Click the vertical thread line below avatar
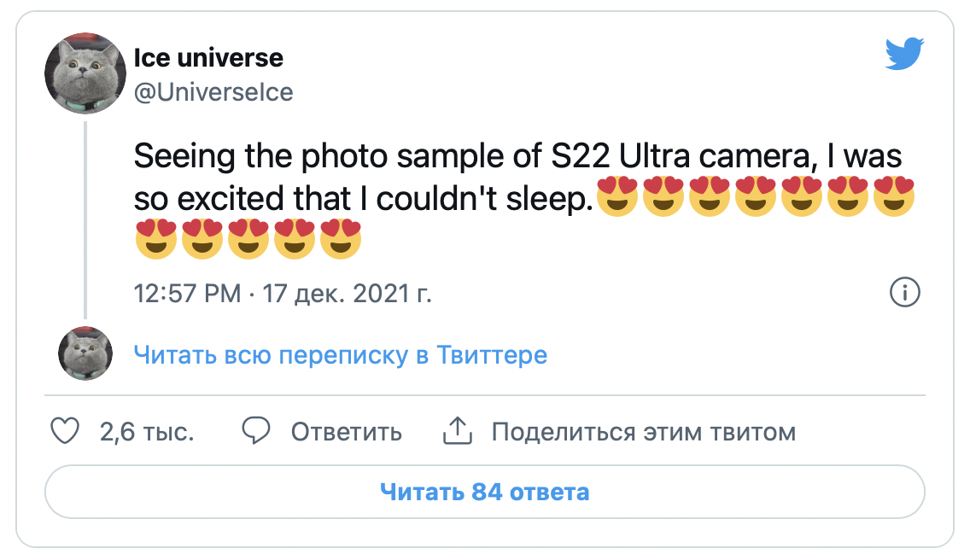The image size is (970, 560). point(85,222)
